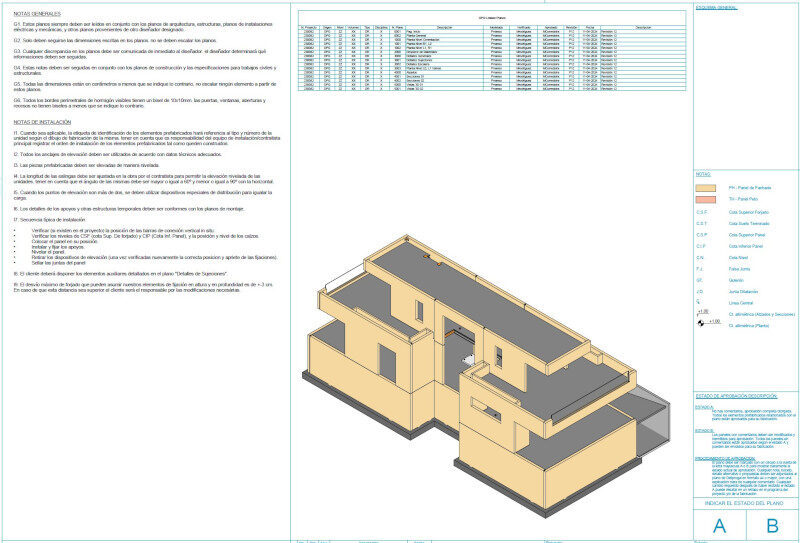Click the "Planta General" row in drawing list
Viewport: 800px width, 543px height.
pyautogui.click(x=492, y=35)
